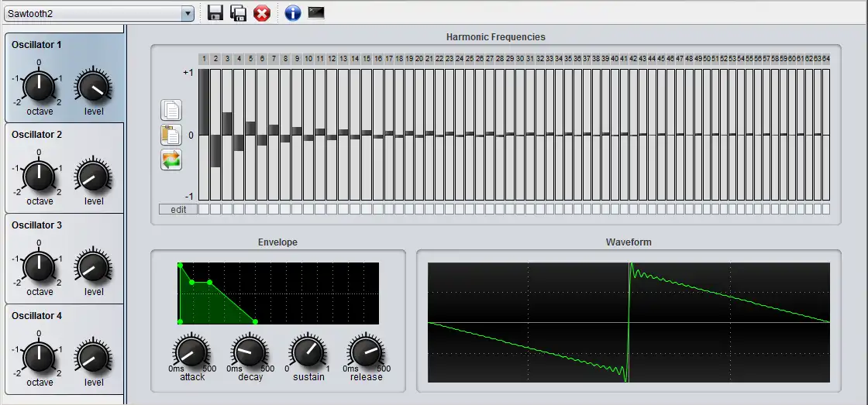Click harmonic number label '15'

[x=367, y=58]
